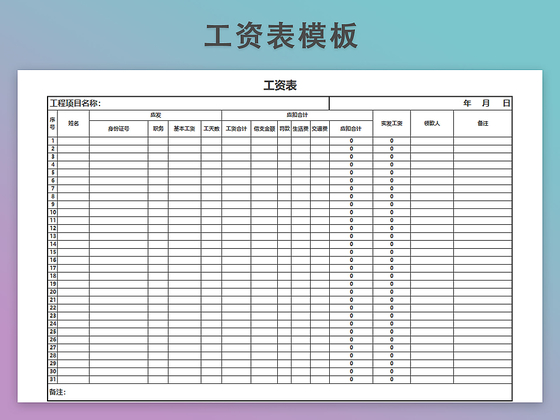Select the 生活费 column header
The image size is (560, 420).
tap(301, 129)
